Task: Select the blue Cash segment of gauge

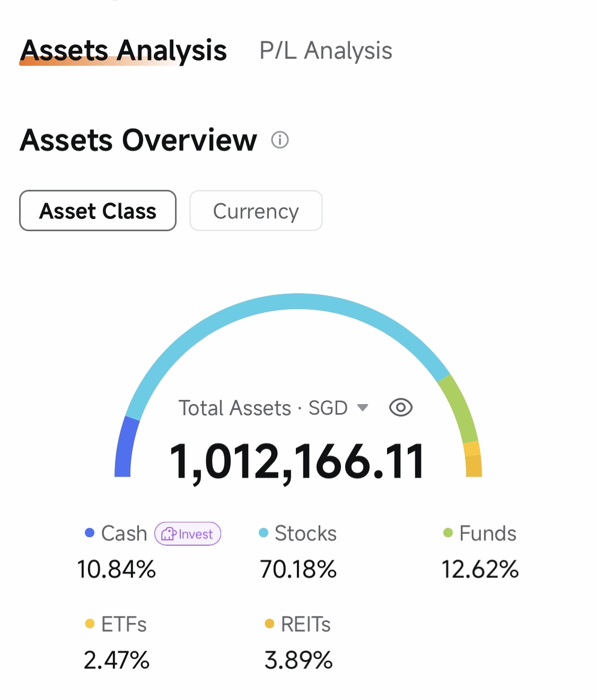Action: (126, 447)
